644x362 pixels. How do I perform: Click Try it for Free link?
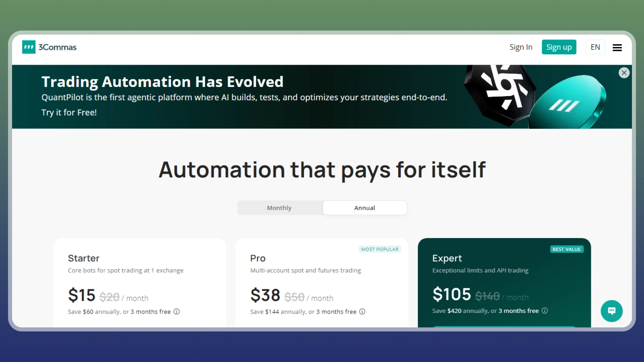point(69,113)
